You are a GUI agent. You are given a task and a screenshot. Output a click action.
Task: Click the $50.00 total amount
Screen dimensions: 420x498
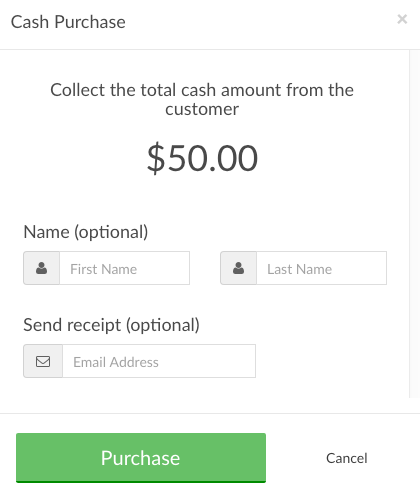click(202, 158)
